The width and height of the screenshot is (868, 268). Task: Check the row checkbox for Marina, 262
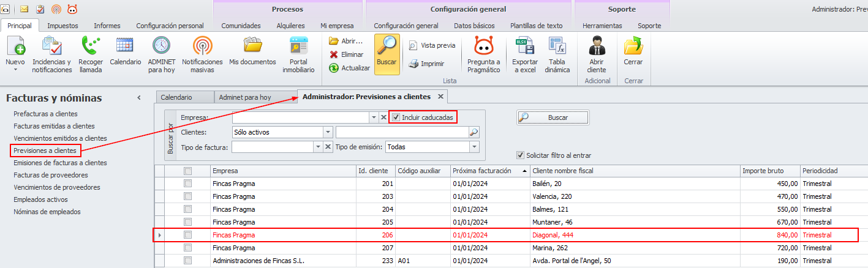tap(188, 248)
